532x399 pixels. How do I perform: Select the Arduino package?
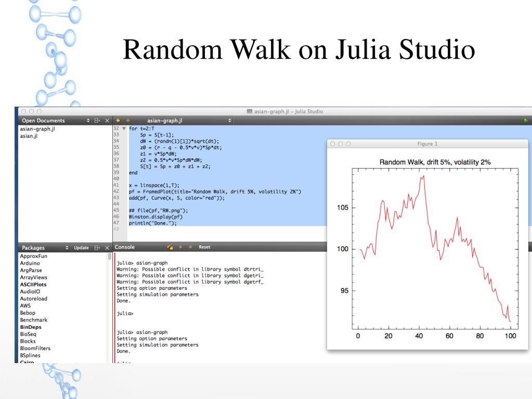coord(30,263)
